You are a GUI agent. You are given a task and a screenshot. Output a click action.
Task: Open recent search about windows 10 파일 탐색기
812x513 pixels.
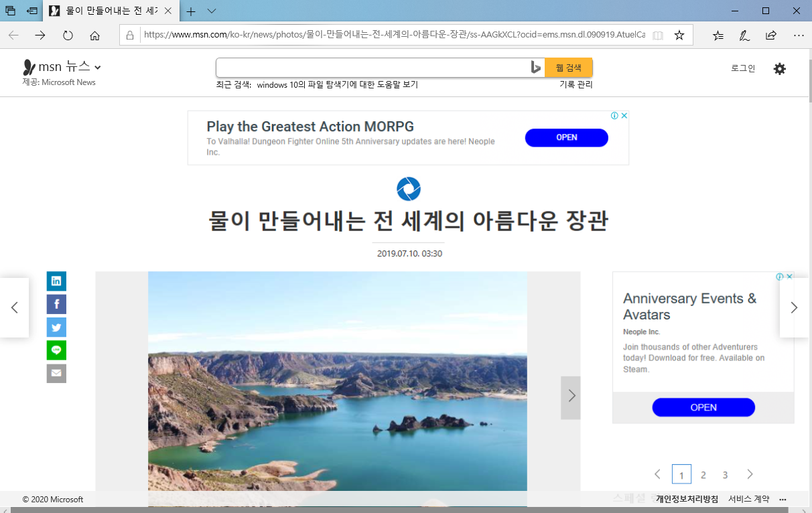[x=337, y=85]
